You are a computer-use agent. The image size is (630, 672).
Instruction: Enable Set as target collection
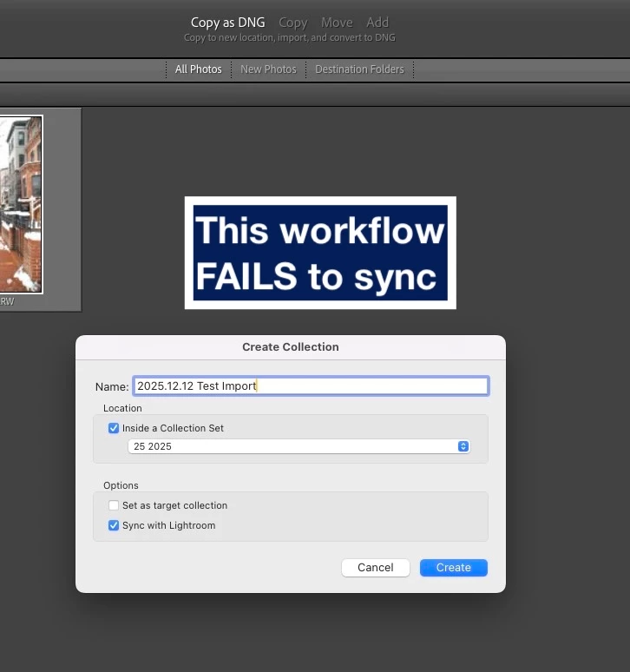pos(114,505)
